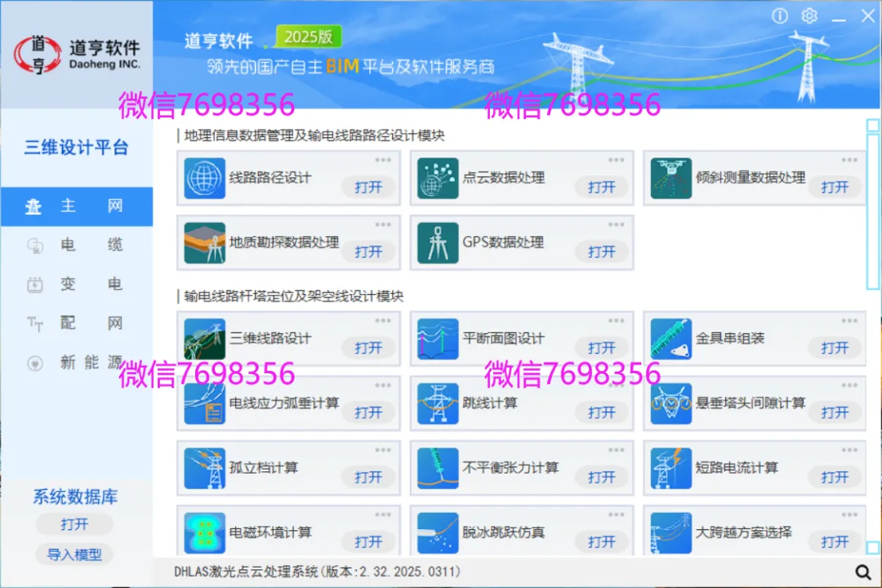
Task: Click the 三维线路设计 icon
Action: [205, 339]
